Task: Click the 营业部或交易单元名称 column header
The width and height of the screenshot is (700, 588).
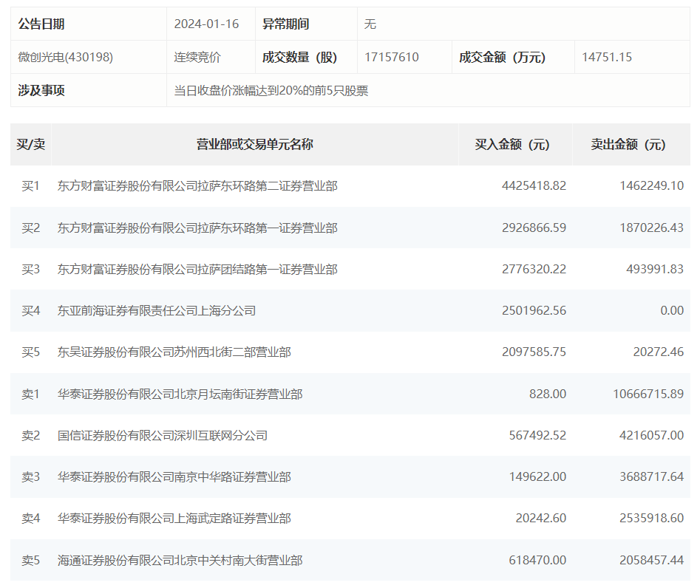Action: 254,144
